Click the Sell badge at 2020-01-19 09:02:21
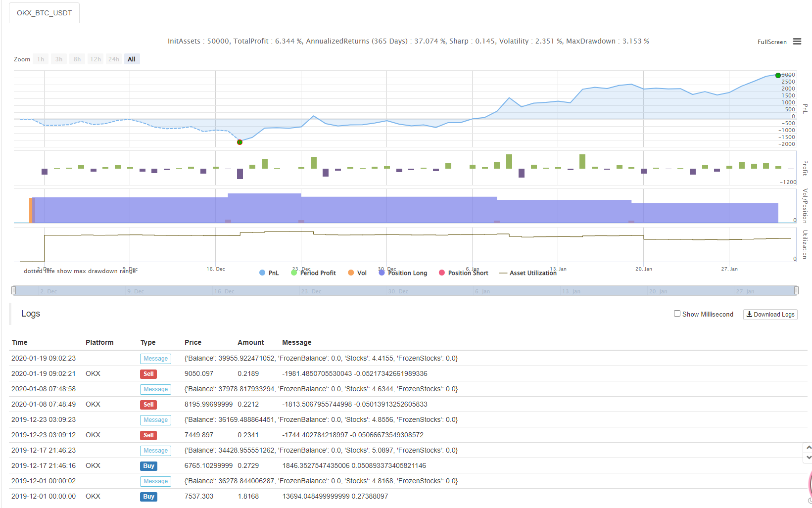812x508 pixels. (x=148, y=374)
